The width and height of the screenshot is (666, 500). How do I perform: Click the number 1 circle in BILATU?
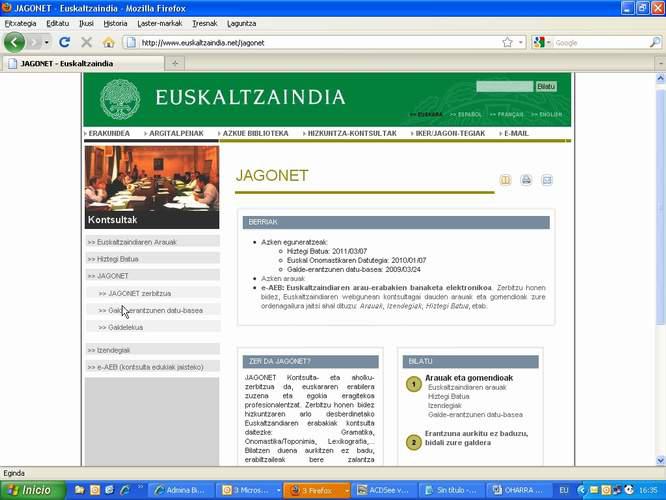[414, 384]
